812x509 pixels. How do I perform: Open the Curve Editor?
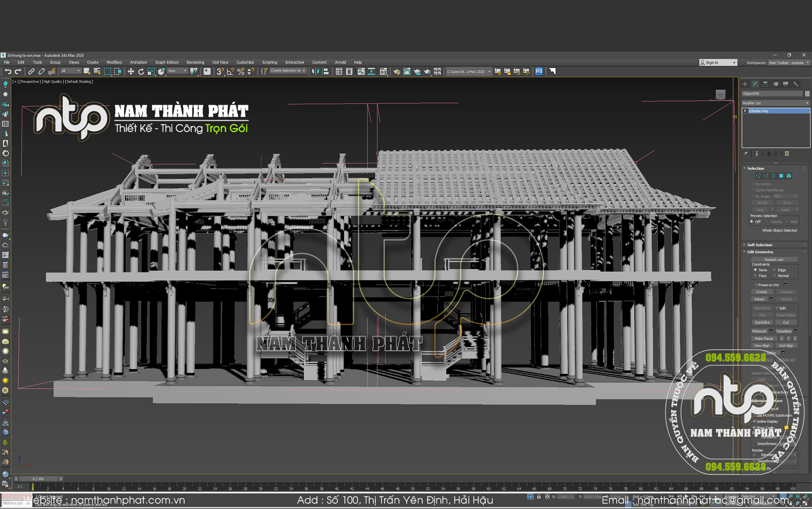361,72
